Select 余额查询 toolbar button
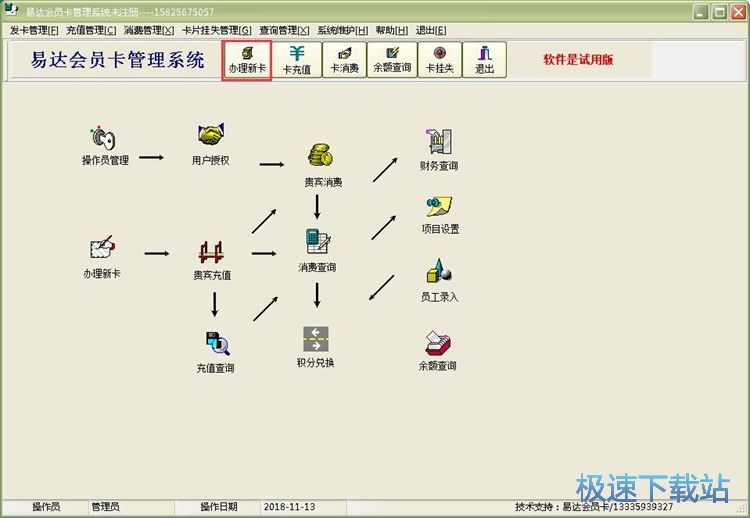 392,60
